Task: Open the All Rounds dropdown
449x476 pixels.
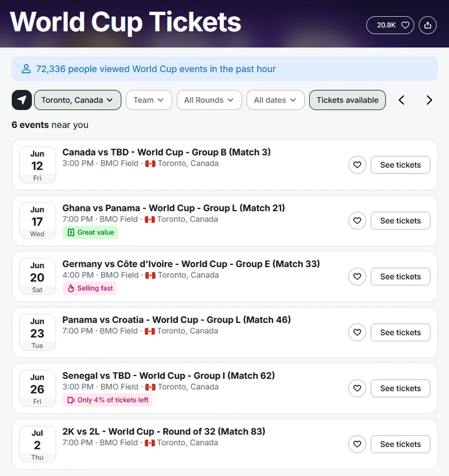Action: click(x=209, y=100)
